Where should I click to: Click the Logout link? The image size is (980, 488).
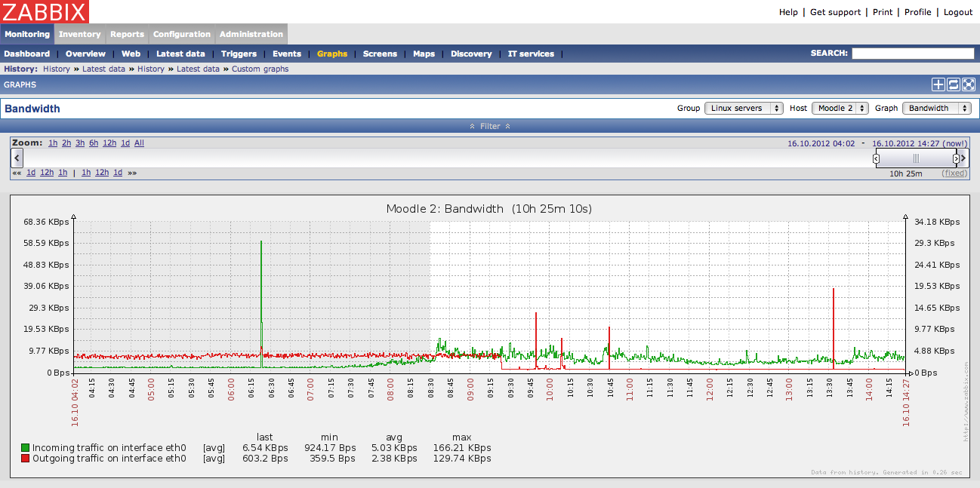pyautogui.click(x=957, y=12)
